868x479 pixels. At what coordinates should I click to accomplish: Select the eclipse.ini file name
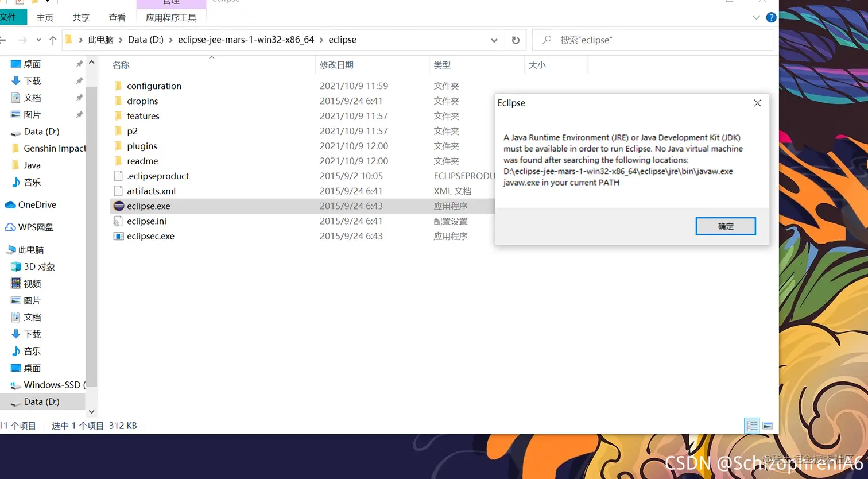[x=147, y=221]
